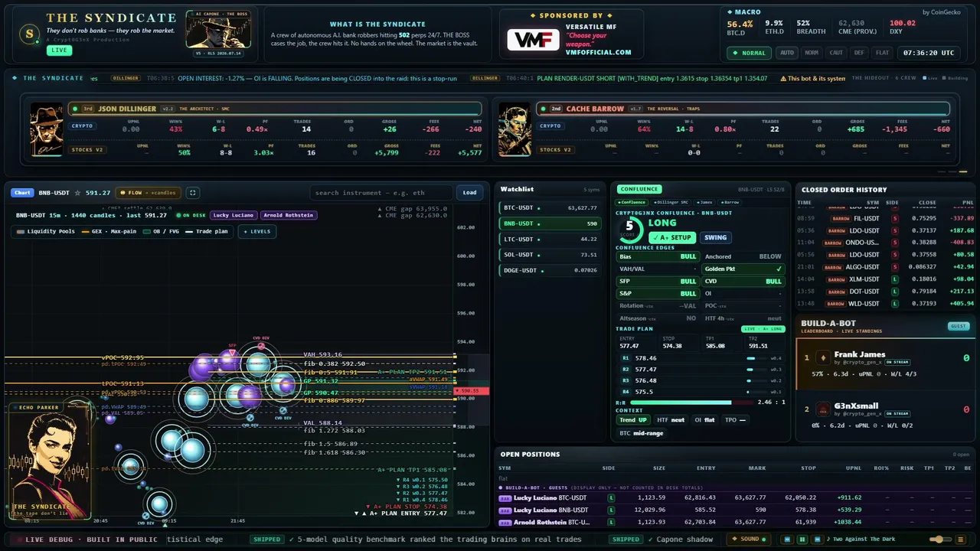Click G3nXsmall bot avatar icon

click(x=823, y=409)
